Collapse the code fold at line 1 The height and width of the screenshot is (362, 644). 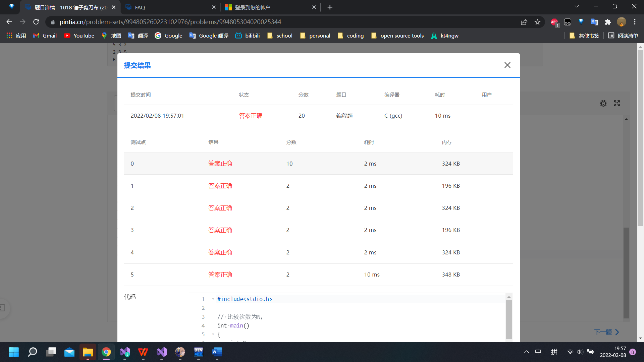click(213, 299)
